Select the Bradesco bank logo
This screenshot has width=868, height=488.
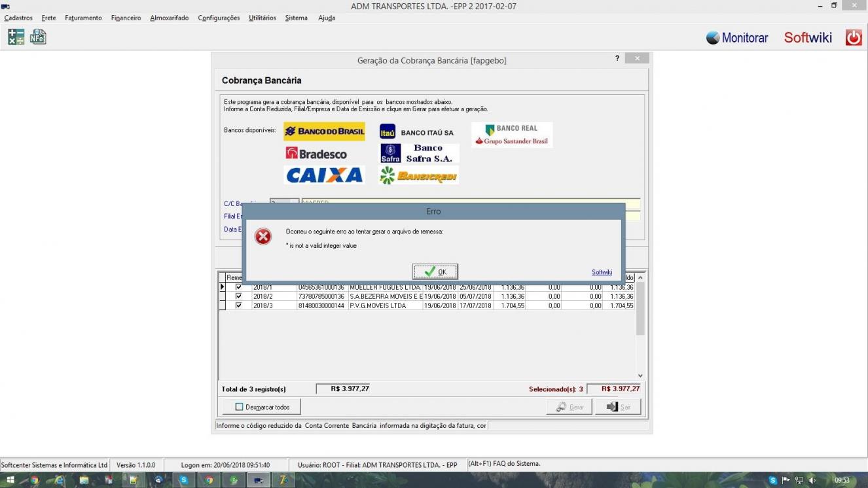coord(316,154)
